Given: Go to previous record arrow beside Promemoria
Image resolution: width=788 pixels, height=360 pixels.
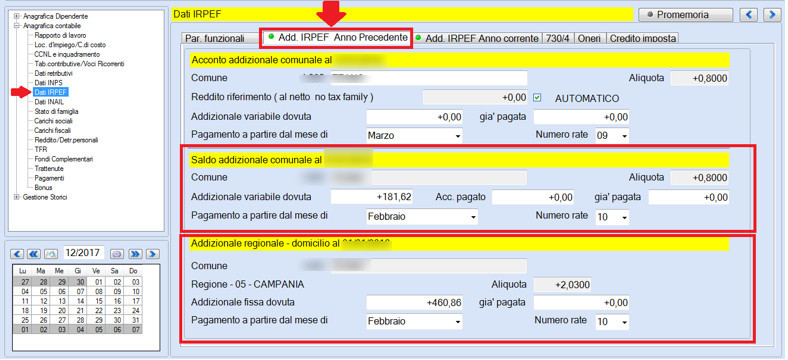Looking at the screenshot, I should tap(749, 15).
